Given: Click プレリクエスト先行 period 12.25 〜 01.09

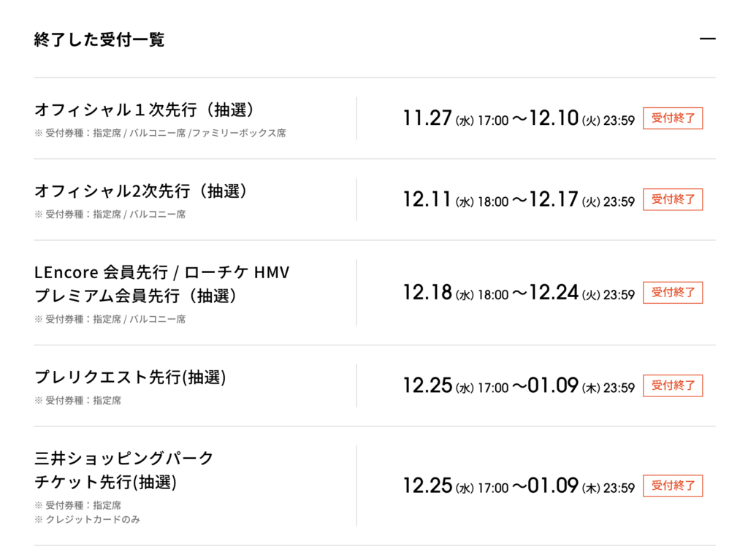Looking at the screenshot, I should click(519, 386).
